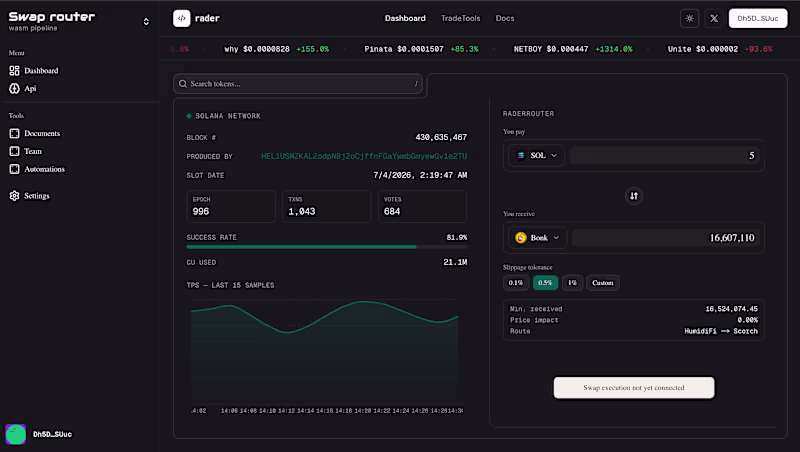Click block number 430,635,467
This screenshot has width=800, height=452.
(x=441, y=137)
